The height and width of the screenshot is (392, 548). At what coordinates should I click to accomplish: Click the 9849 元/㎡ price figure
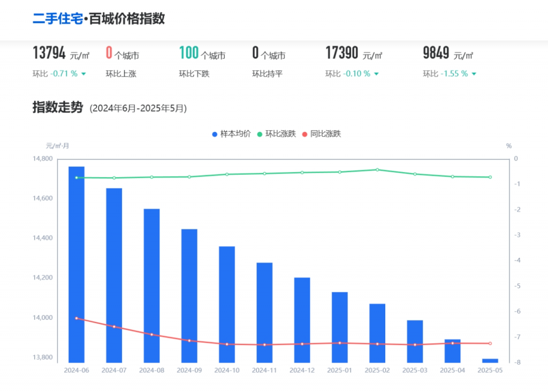[x=448, y=53]
